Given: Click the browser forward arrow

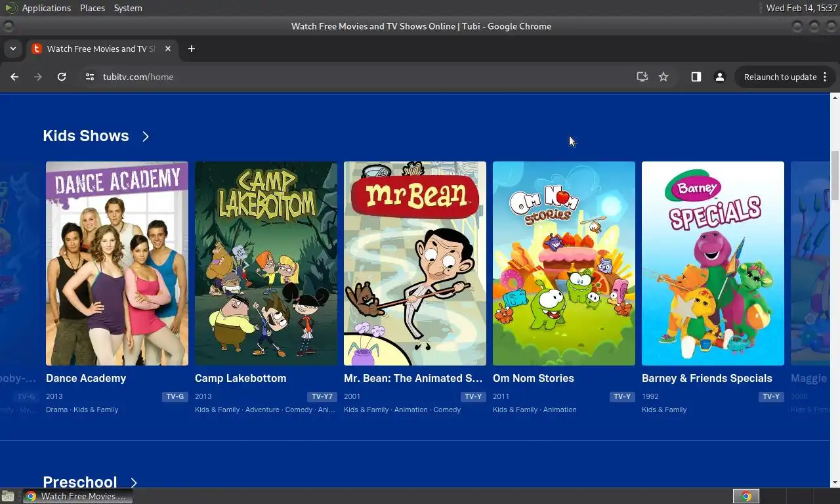Looking at the screenshot, I should coord(38,77).
